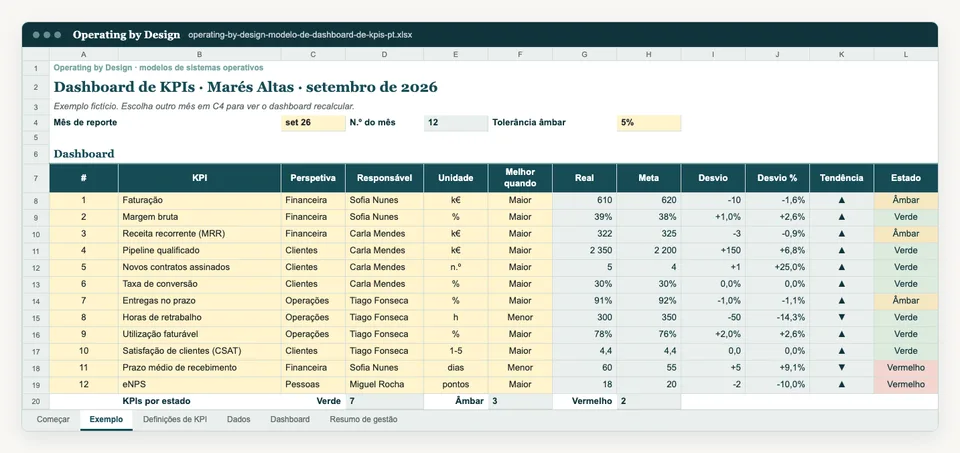960x453 pixels.
Task: Select the 5% amber tolerance cell
Action: [648, 122]
